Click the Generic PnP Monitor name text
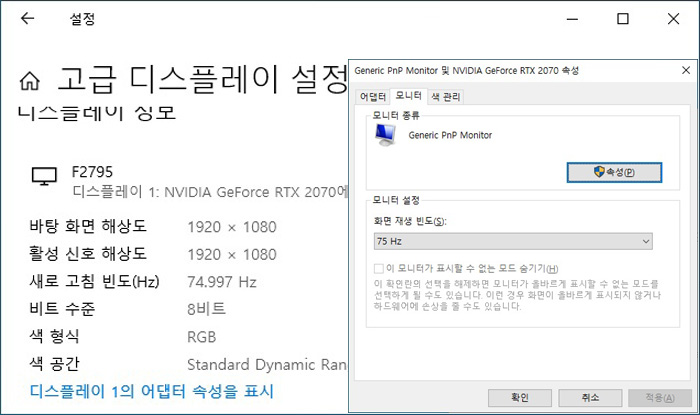The width and height of the screenshot is (700, 415). click(450, 135)
